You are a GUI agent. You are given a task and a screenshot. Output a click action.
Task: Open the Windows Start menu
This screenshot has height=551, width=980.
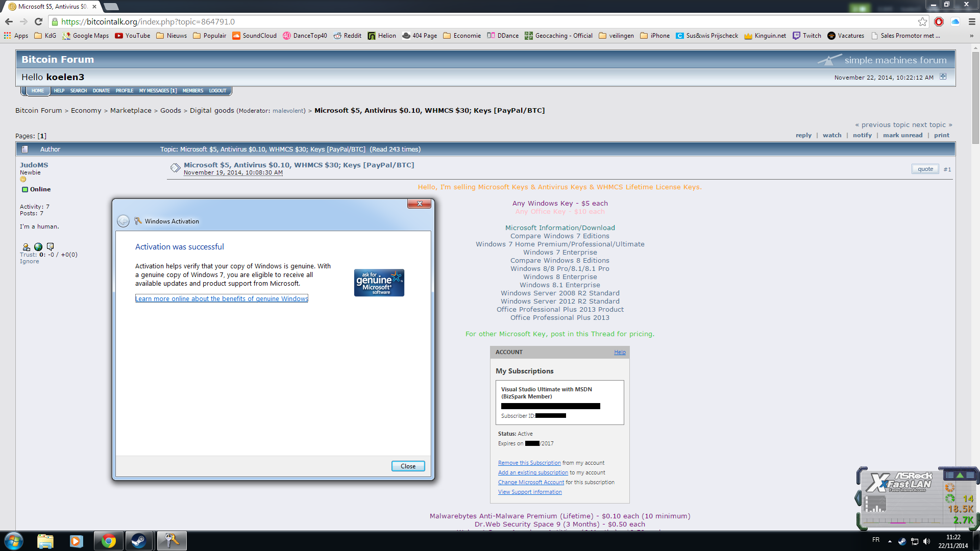click(14, 541)
